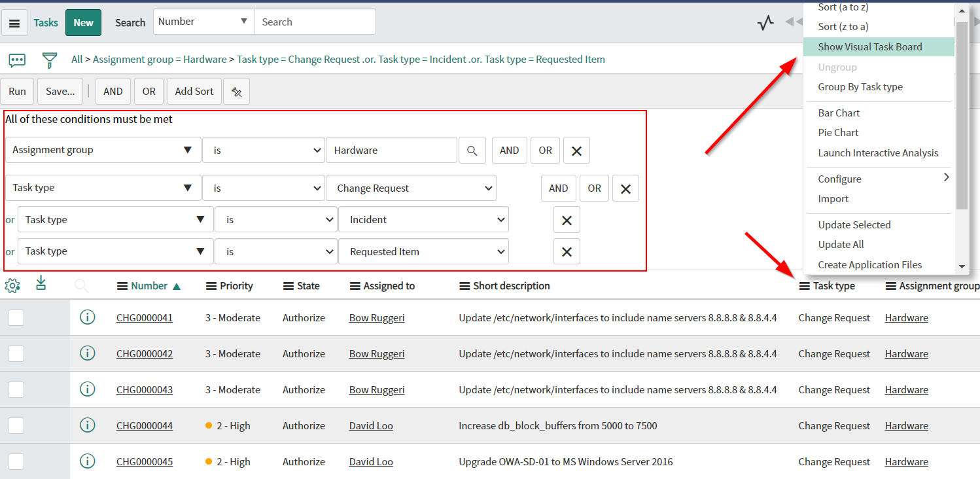Toggle the filter funnel icon
The width and height of the screenshot is (980, 479).
click(49, 60)
